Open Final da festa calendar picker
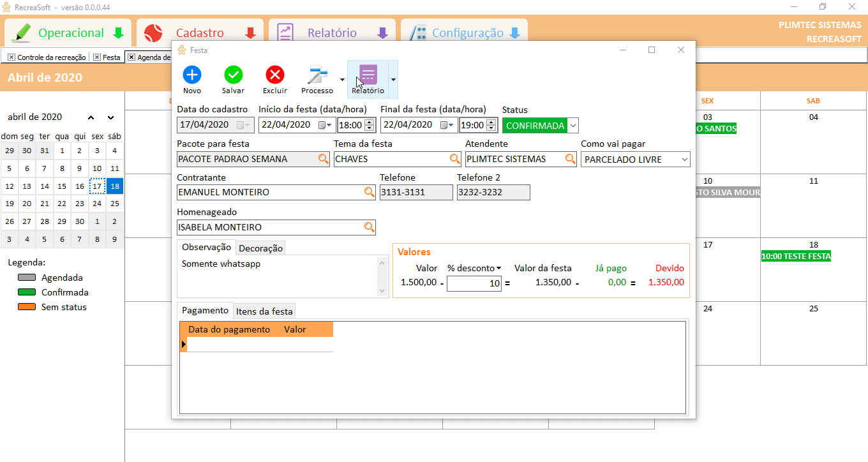 447,125
